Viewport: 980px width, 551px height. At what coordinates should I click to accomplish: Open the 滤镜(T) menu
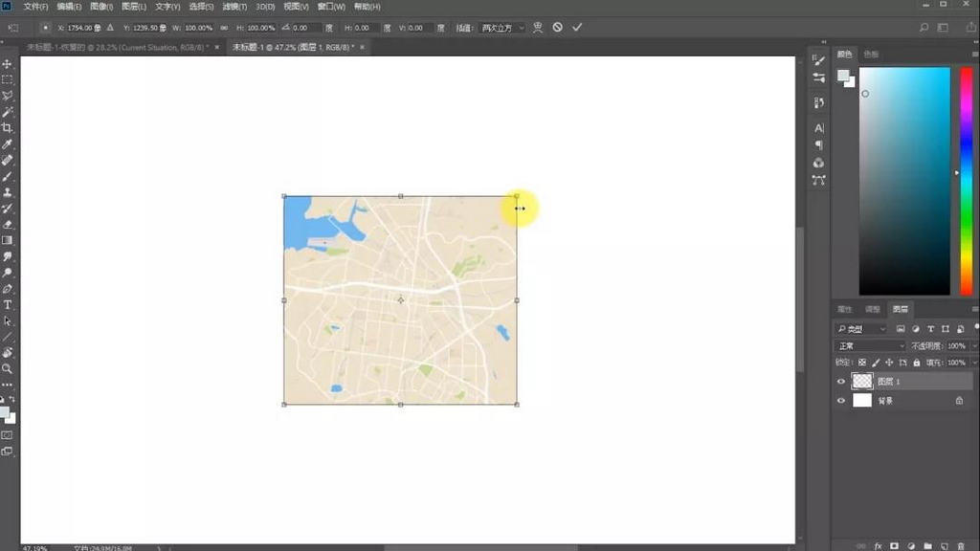(x=233, y=7)
